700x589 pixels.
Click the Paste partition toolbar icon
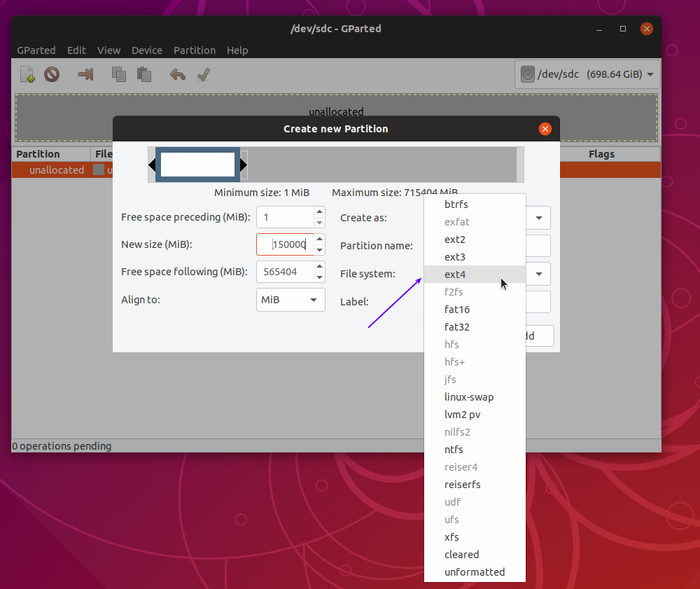click(144, 74)
